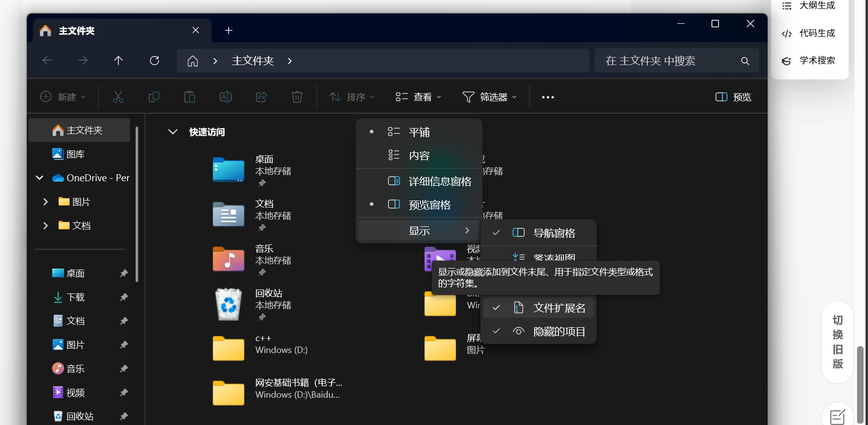This screenshot has height=425, width=868.
Task: Open the 筛选器 filter dropdown
Action: 490,97
